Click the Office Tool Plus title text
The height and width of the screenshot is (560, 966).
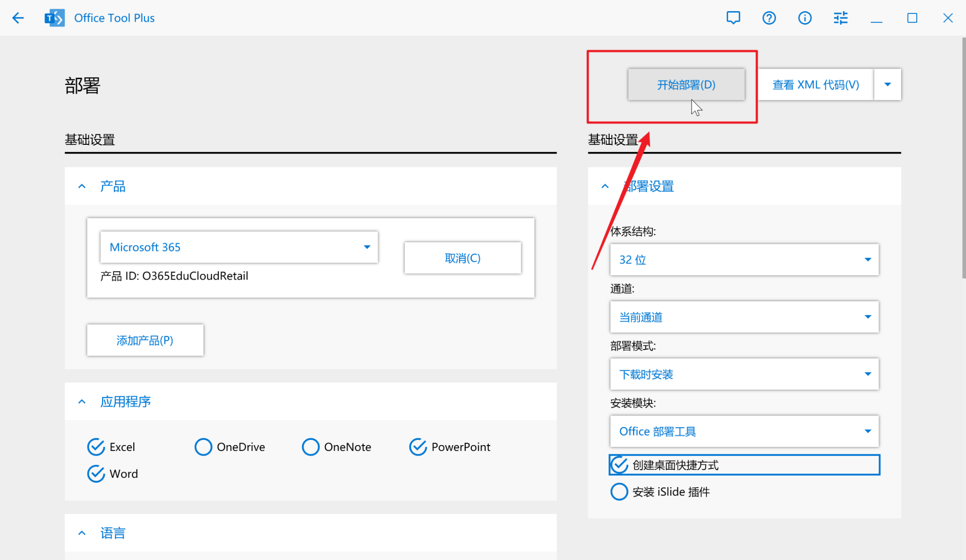point(114,18)
